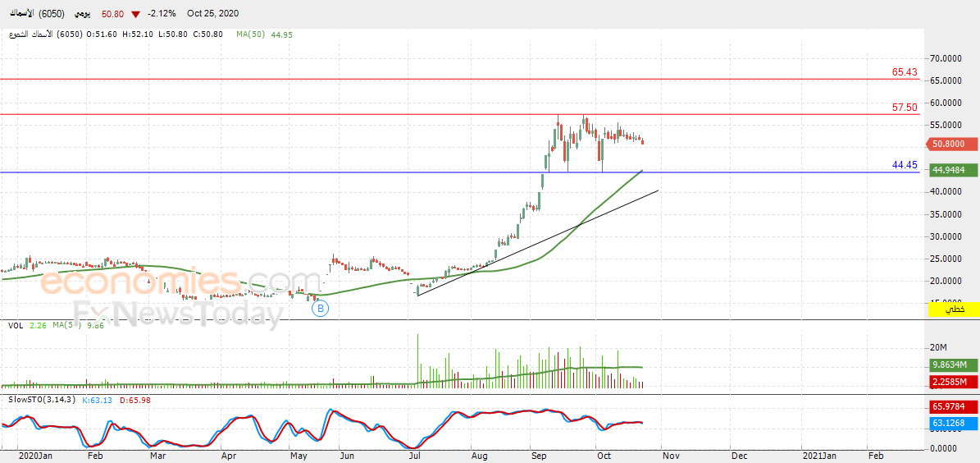Image resolution: width=980 pixels, height=463 pixels.
Task: Click the green 44.9484 moving average tag
Action: (952, 171)
